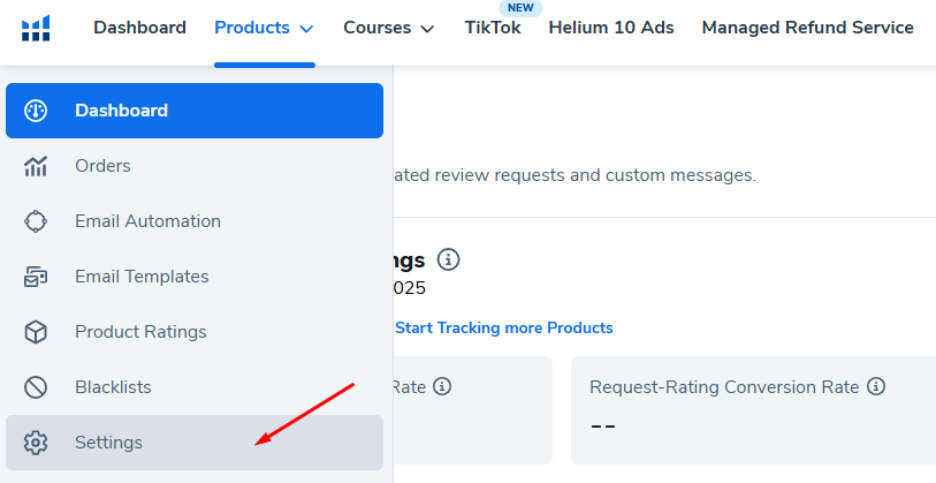The image size is (936, 483).
Task: Click the Email Automation target icon
Action: point(36,221)
